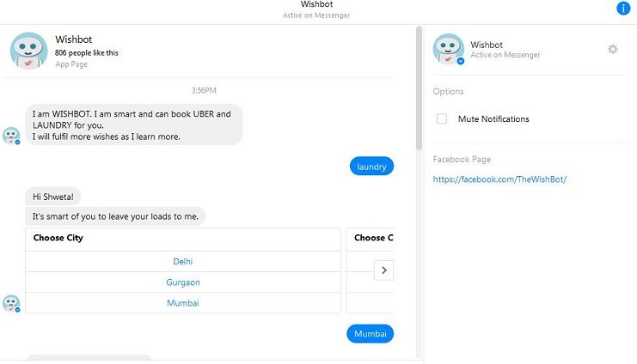Viewport: 637px width, 364px height.
Task: Click the "It's smart of you" message
Action: (x=115, y=216)
